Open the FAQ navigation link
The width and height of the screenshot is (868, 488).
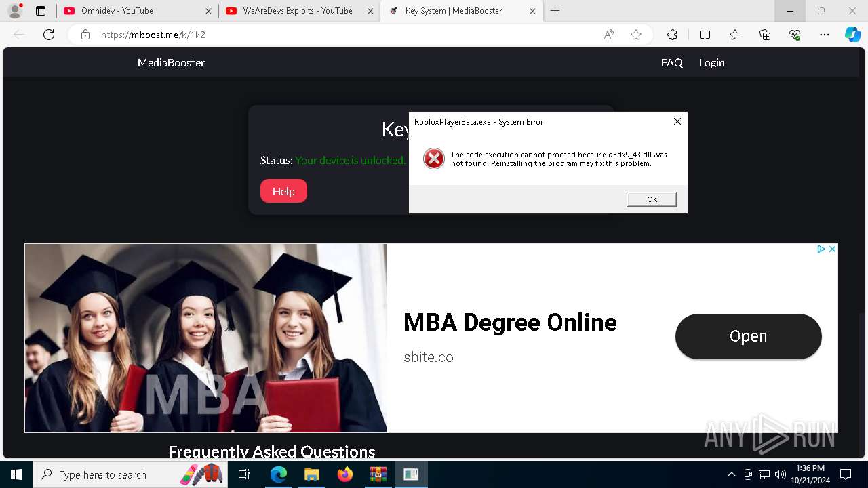click(x=672, y=62)
